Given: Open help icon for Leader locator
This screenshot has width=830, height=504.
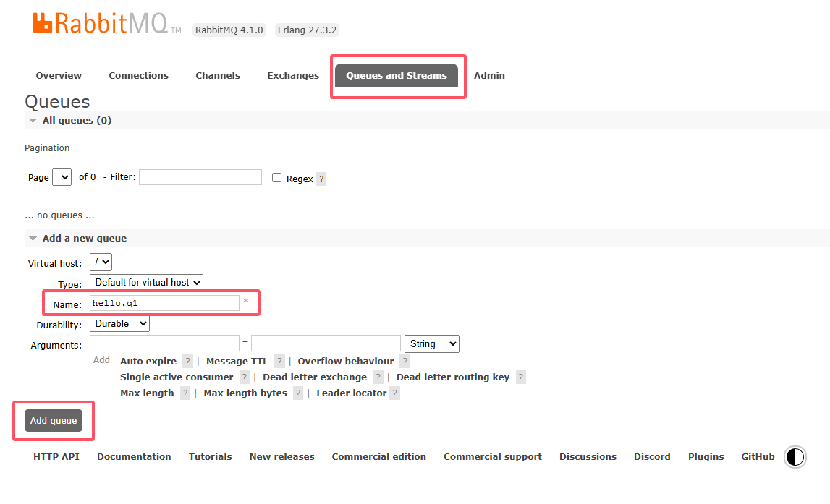Looking at the screenshot, I should (x=394, y=393).
